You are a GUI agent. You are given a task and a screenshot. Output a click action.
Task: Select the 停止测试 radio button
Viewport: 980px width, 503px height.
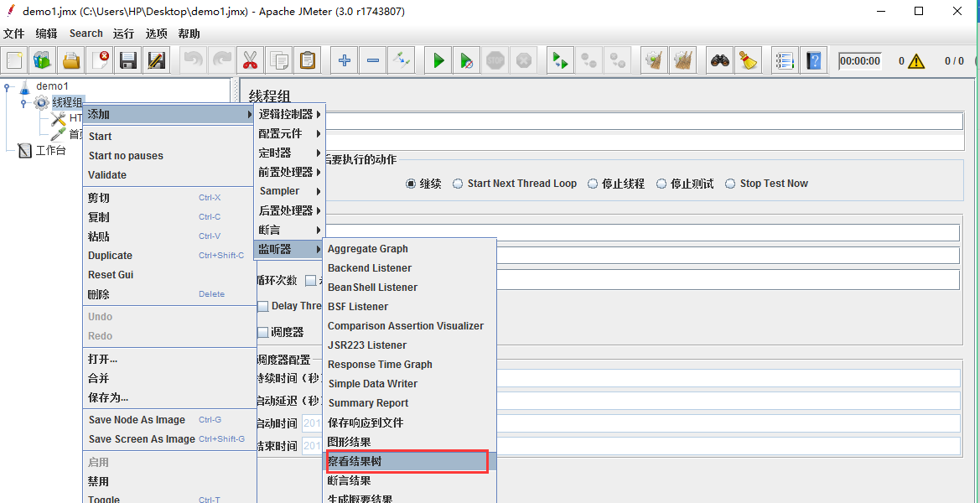pyautogui.click(x=661, y=184)
